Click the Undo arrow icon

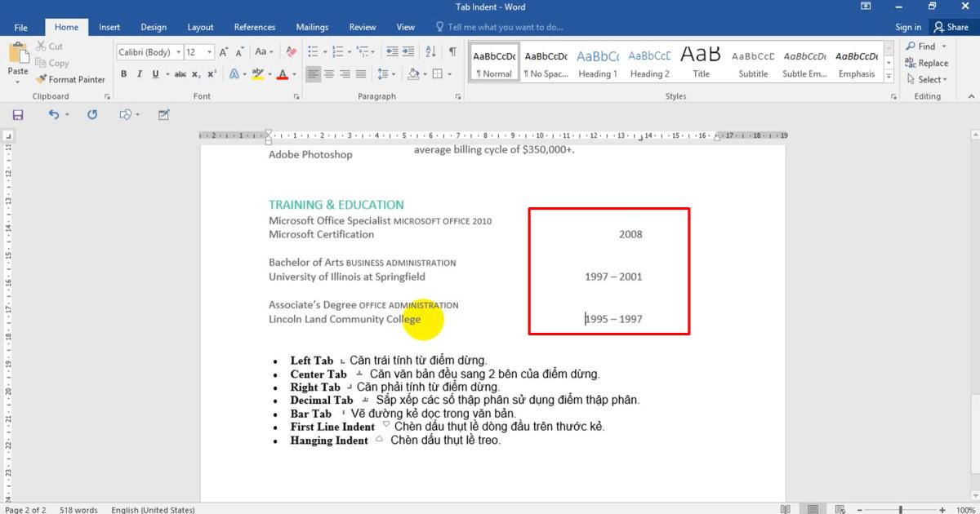[54, 115]
